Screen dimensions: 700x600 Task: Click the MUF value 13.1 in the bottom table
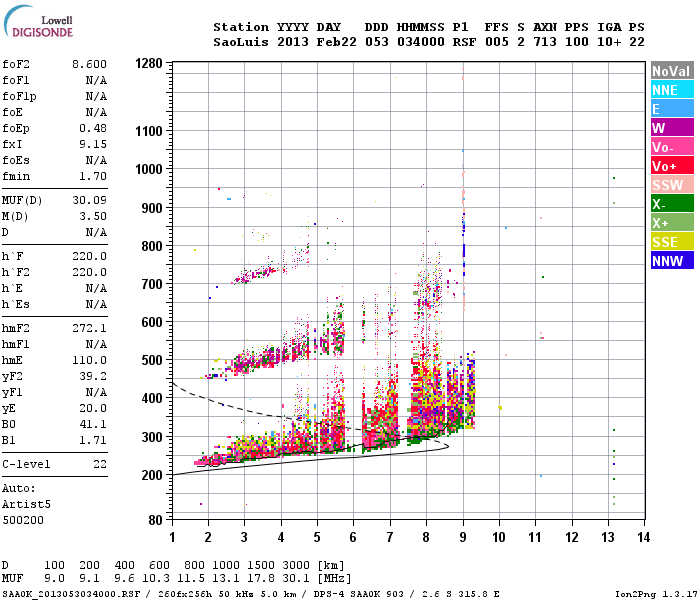point(226,579)
